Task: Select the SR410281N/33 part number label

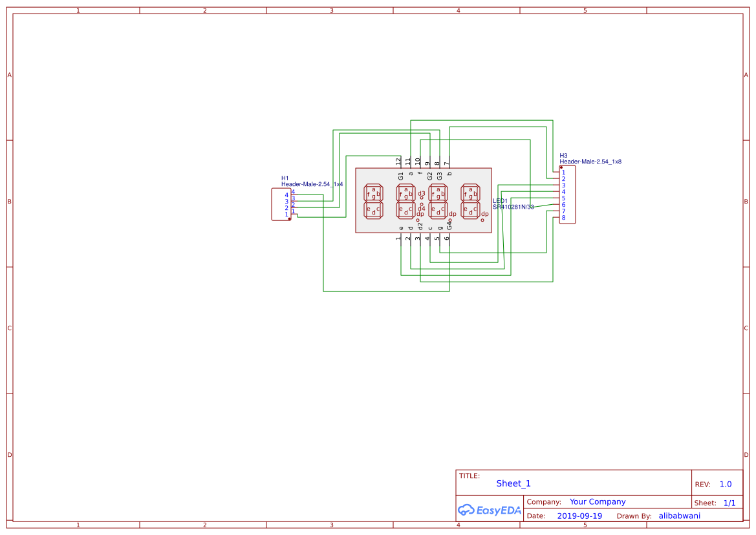Action: [514, 207]
